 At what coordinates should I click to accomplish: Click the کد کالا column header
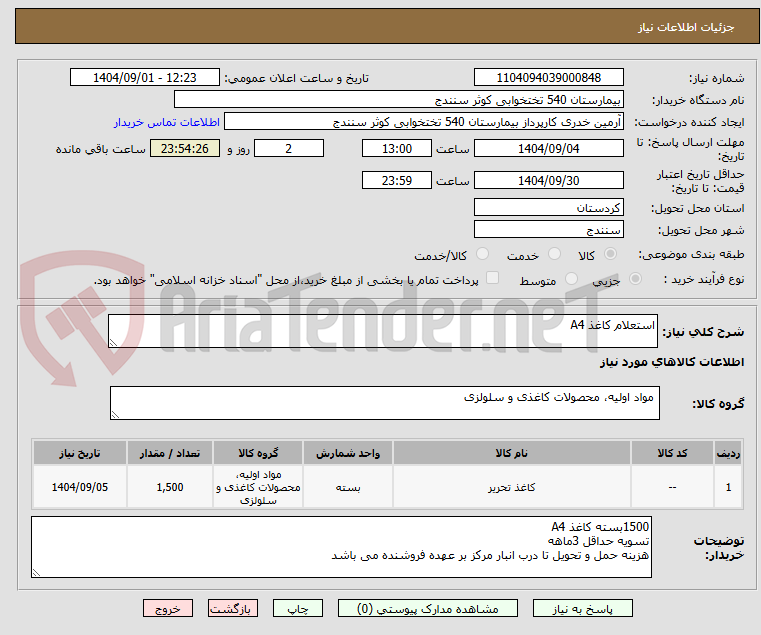tap(672, 453)
